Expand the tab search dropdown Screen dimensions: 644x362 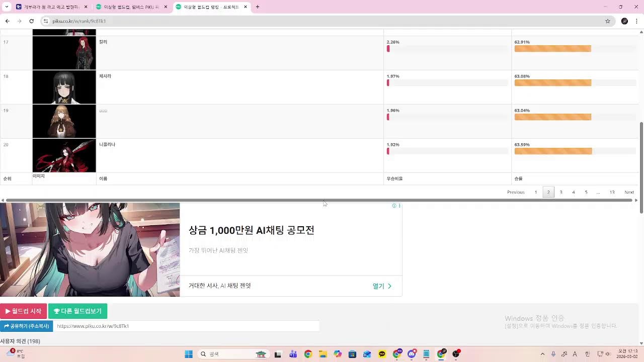[x=7, y=7]
